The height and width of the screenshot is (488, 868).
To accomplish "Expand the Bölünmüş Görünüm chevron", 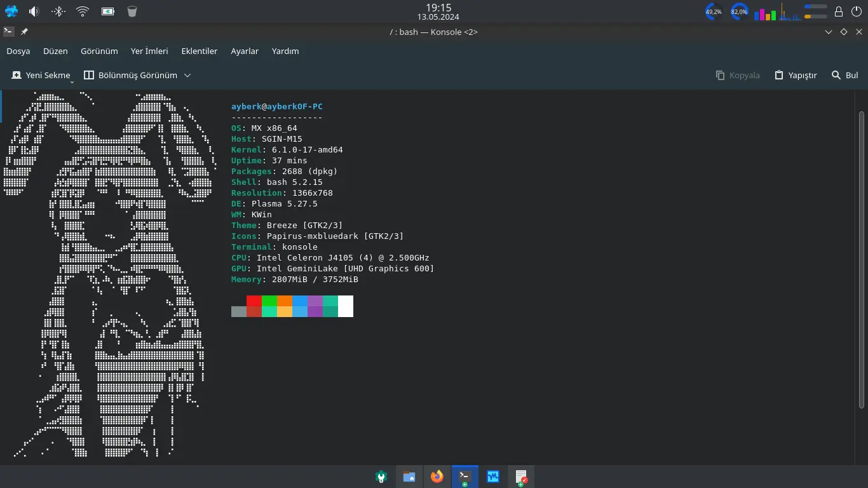I will 187,75.
